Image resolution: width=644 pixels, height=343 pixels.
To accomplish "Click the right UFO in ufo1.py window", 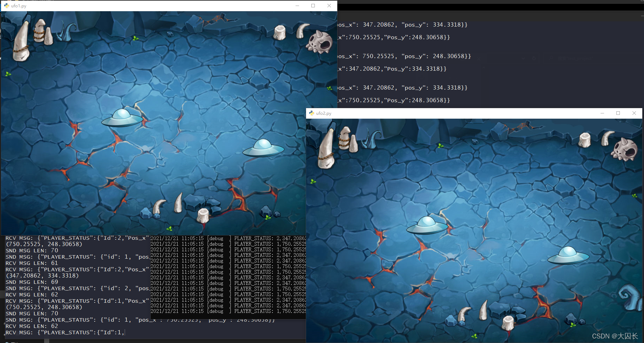I will (x=263, y=148).
